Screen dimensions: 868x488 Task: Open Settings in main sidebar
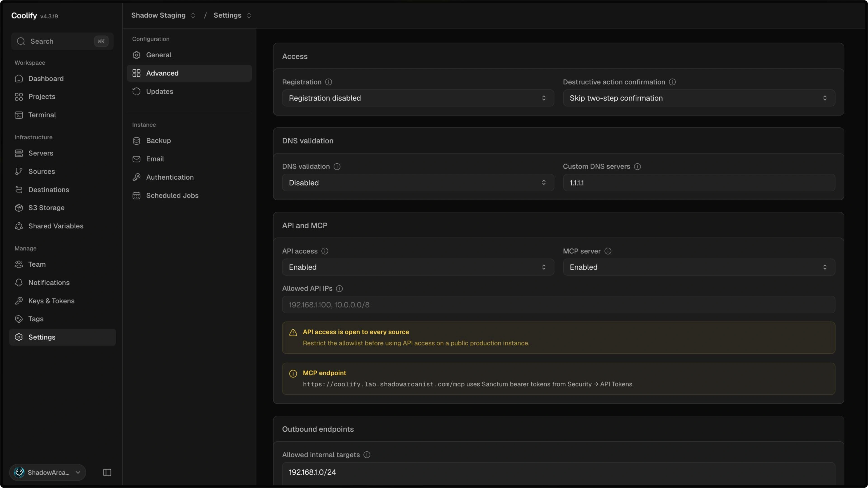coord(62,337)
